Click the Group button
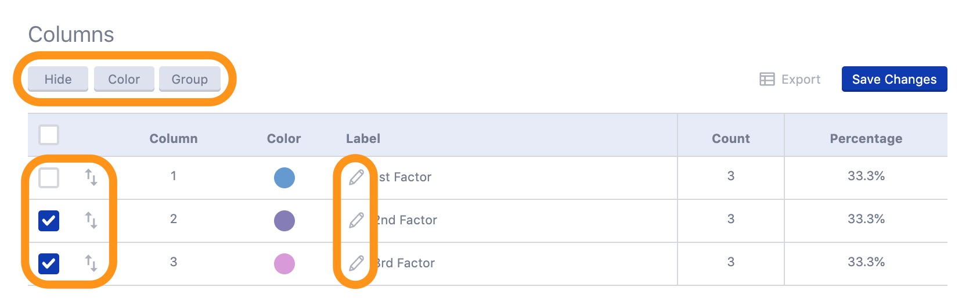 190,79
